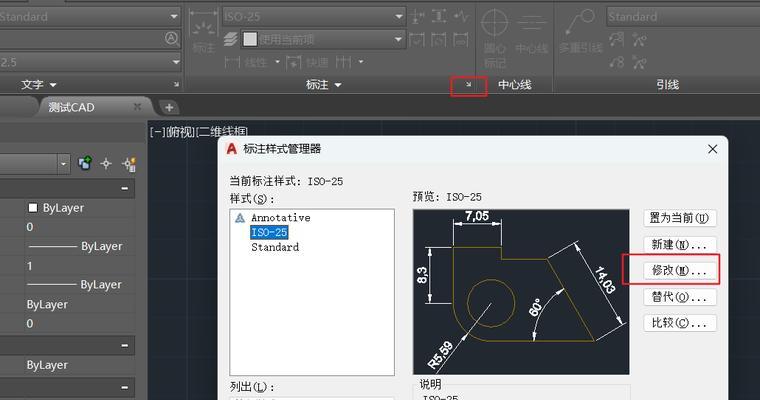
Task: Open the 文字 panel dialog launcher arrow
Action: point(176,84)
